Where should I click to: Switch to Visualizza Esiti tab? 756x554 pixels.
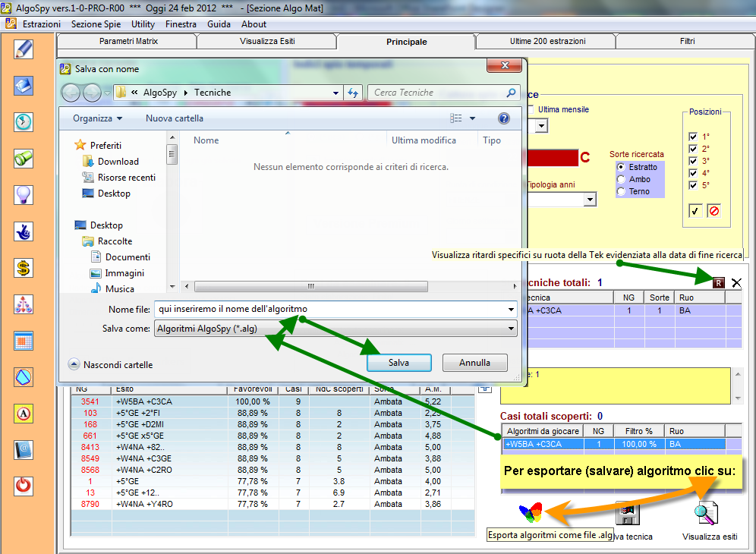267,42
